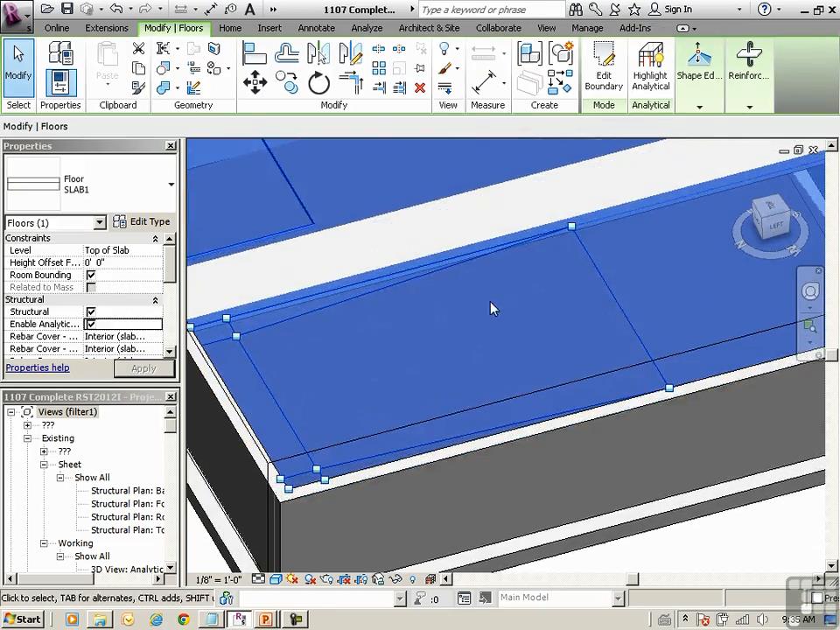The width and height of the screenshot is (840, 630).
Task: Click the Measure dimension tool
Action: tap(484, 84)
